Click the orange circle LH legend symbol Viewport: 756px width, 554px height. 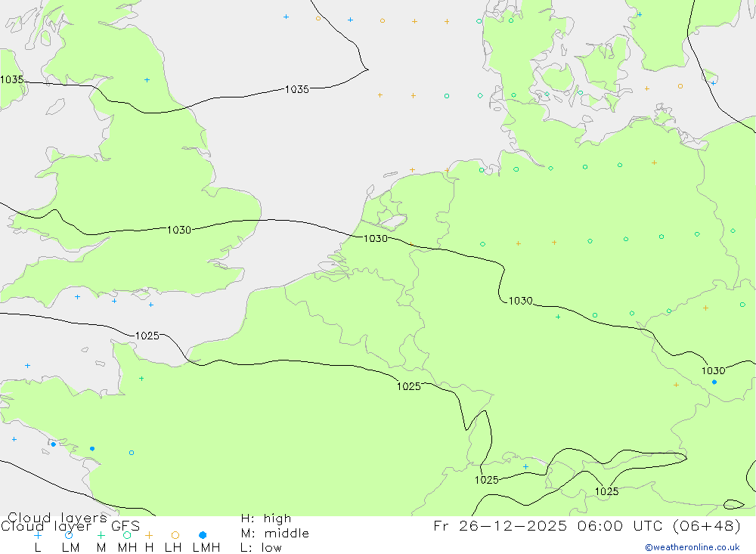pos(175,535)
